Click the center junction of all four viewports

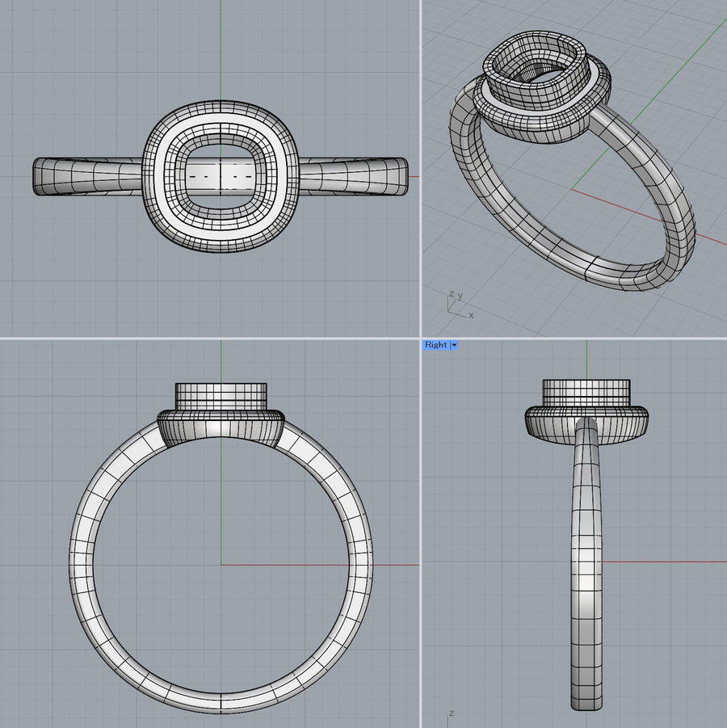pos(421,338)
